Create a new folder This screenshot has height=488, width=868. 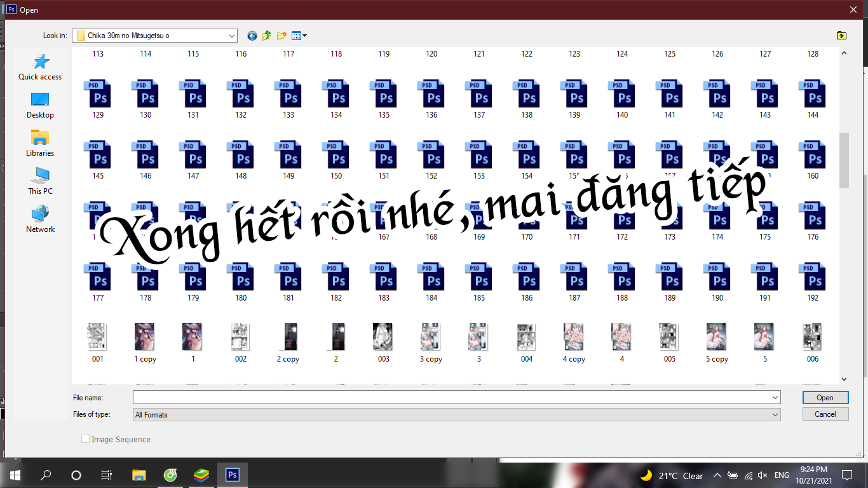pos(281,36)
